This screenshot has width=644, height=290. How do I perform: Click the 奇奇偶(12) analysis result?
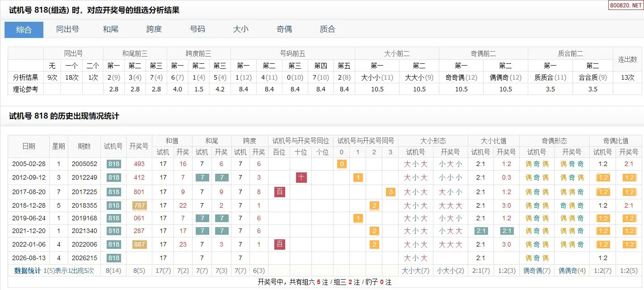coord(461,77)
